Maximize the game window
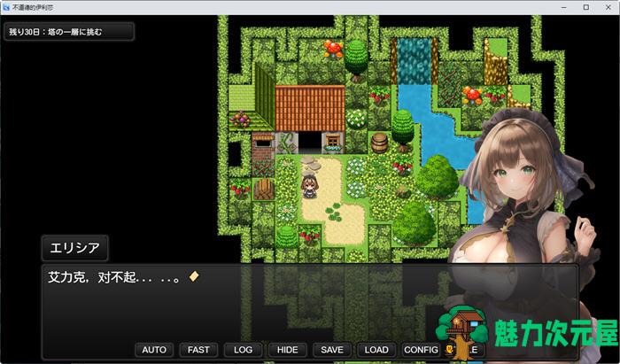The image size is (620, 364). pyautogui.click(x=586, y=7)
